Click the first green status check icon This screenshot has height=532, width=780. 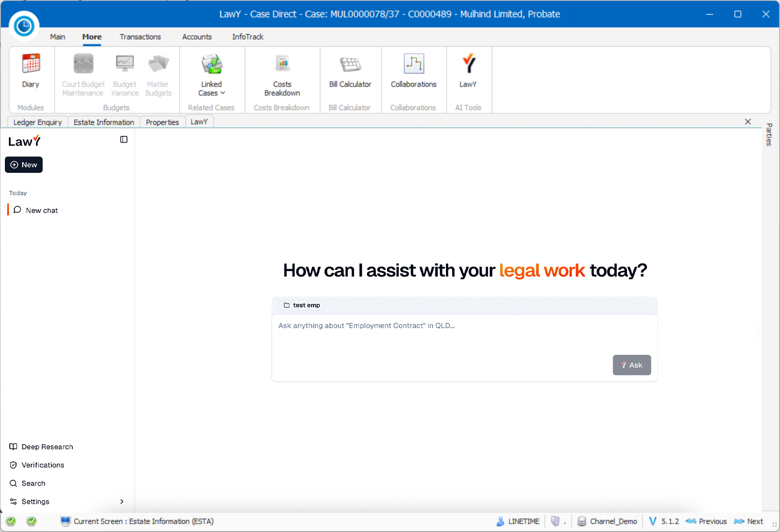[x=11, y=521]
